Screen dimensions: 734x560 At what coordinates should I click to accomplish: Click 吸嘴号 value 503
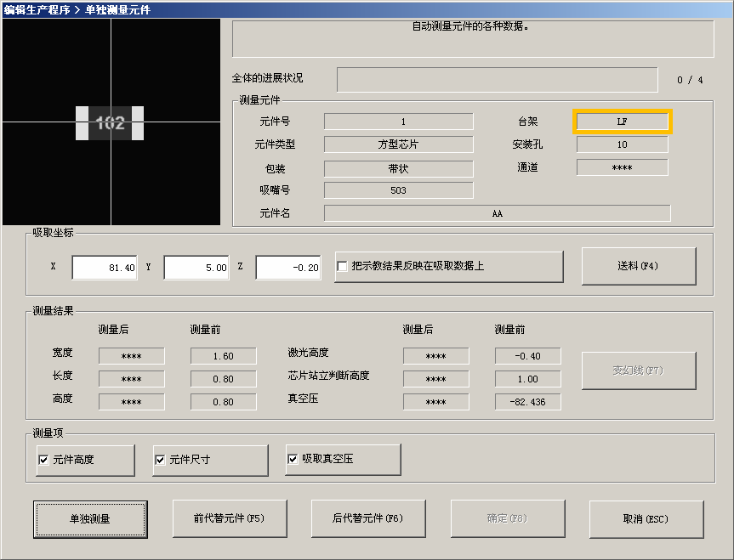click(398, 190)
